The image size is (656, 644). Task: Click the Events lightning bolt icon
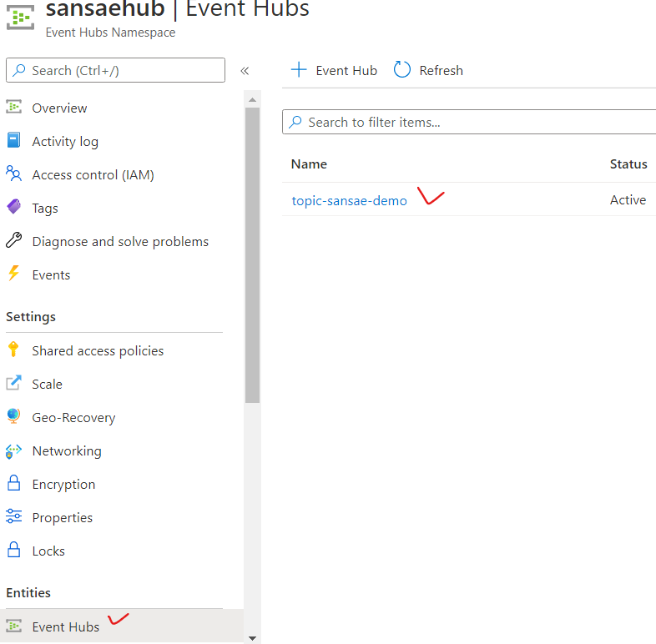(13, 274)
